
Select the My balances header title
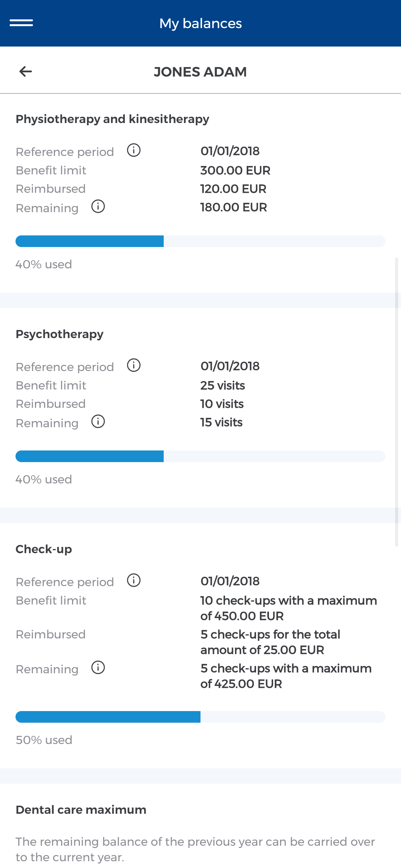[200, 23]
